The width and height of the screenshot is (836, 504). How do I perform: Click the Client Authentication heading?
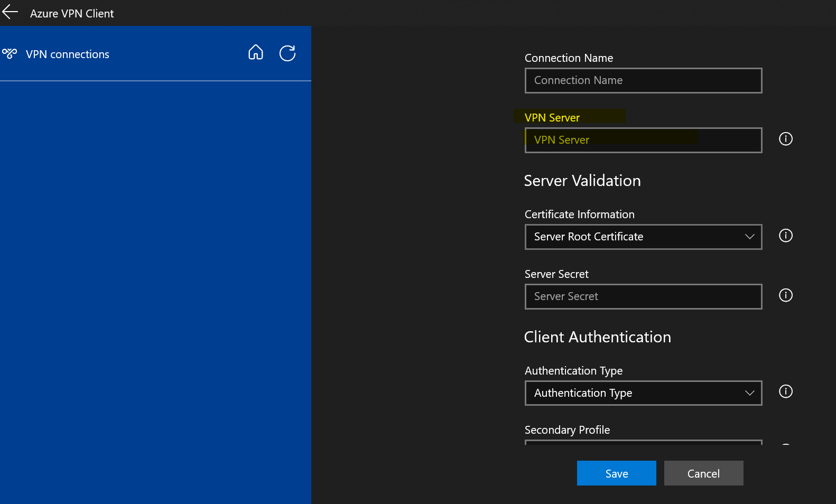[x=598, y=337]
